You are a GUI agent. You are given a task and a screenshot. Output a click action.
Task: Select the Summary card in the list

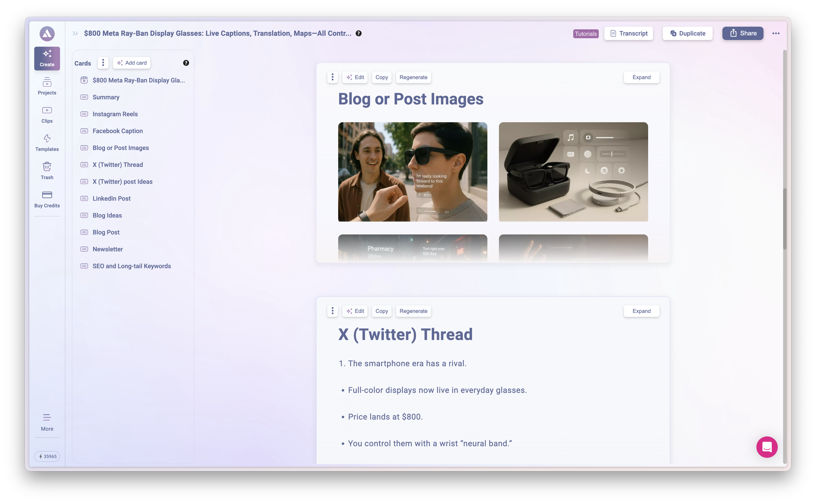click(106, 97)
